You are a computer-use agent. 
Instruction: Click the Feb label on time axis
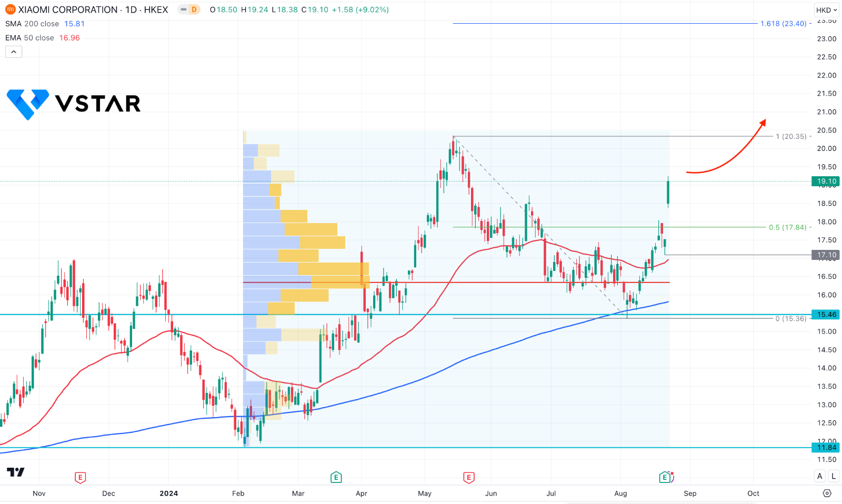click(238, 493)
